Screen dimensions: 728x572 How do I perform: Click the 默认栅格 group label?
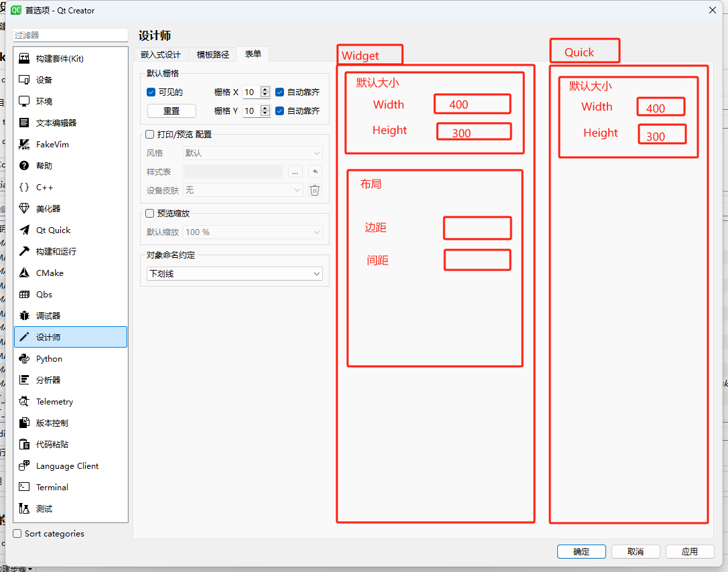click(163, 74)
